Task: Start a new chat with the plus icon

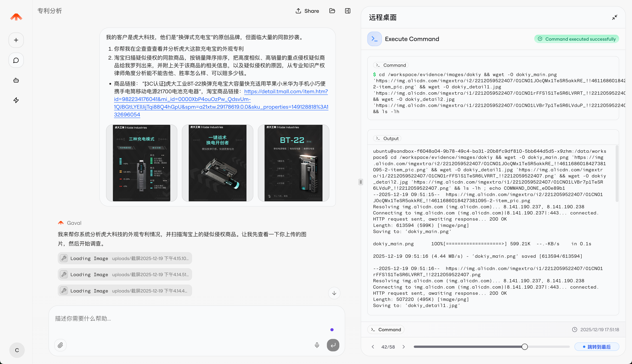Action: pyautogui.click(x=16, y=40)
